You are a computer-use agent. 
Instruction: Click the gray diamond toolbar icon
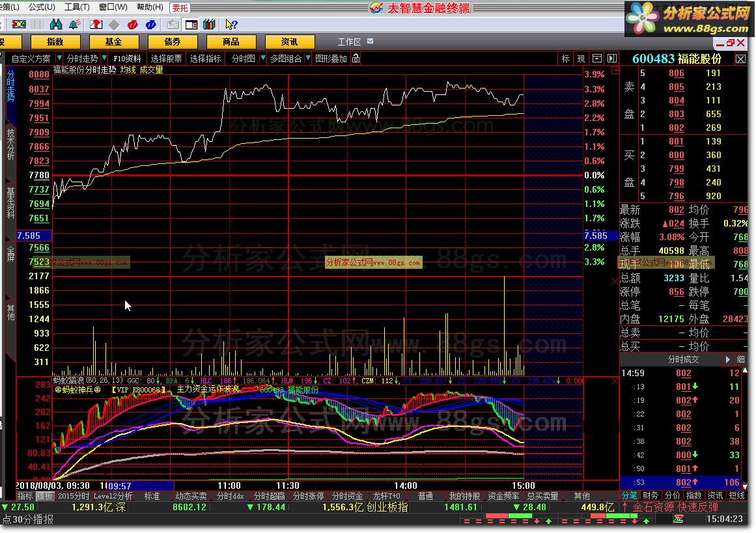click(x=114, y=25)
